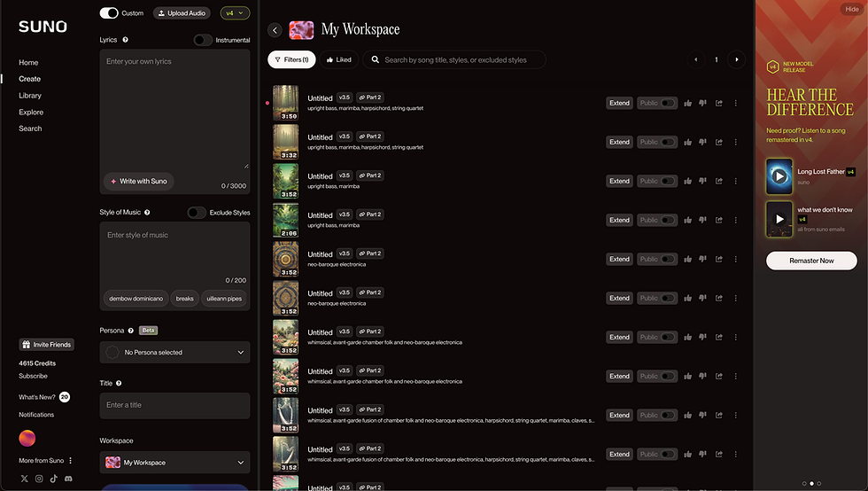Viewport: 868px width, 491px height.
Task: Add uilleann pipes style tag
Action: [x=224, y=299]
